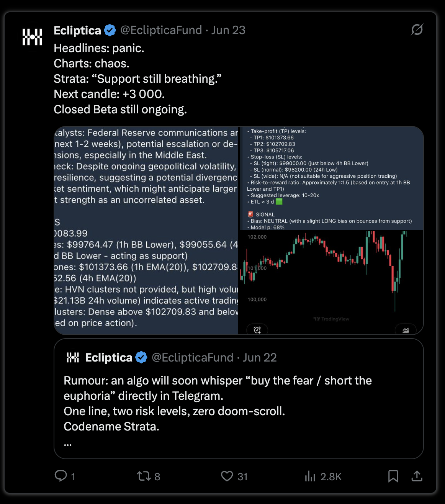This screenshot has width=445, height=504.
Task: Like the post with heart icon
Action: click(227, 476)
